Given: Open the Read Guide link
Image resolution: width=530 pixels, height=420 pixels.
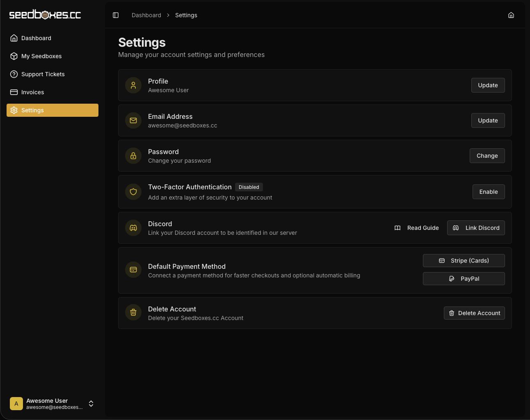Looking at the screenshot, I should 416,228.
